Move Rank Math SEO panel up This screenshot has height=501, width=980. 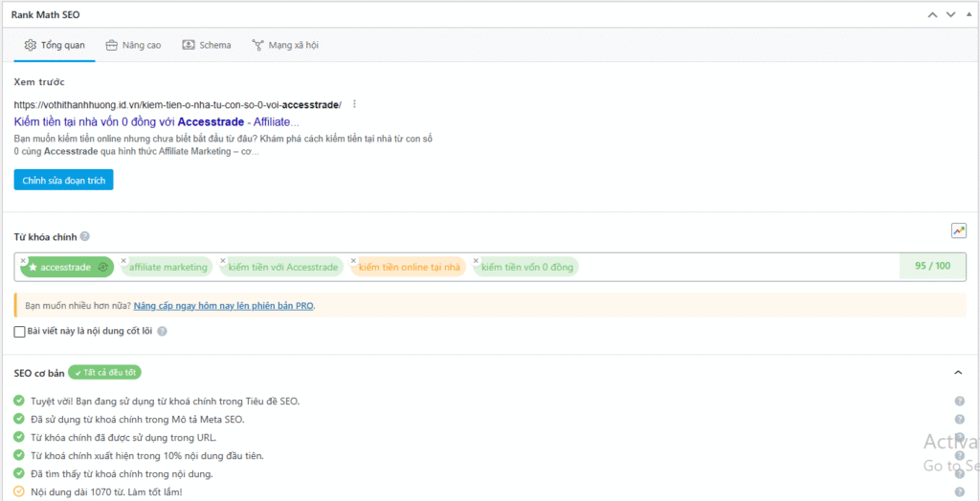click(933, 13)
